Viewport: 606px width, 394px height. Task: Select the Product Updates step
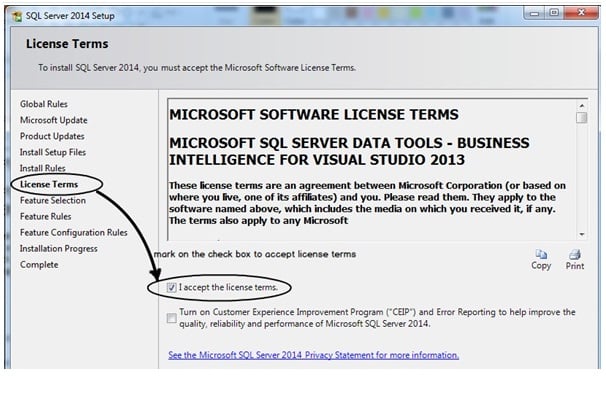[52, 136]
